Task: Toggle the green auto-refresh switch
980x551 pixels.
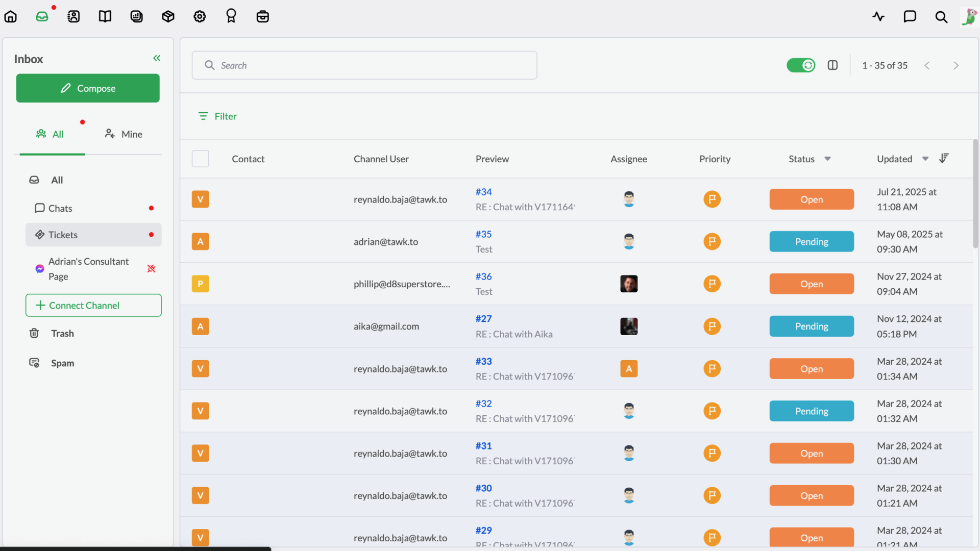Action: point(800,65)
